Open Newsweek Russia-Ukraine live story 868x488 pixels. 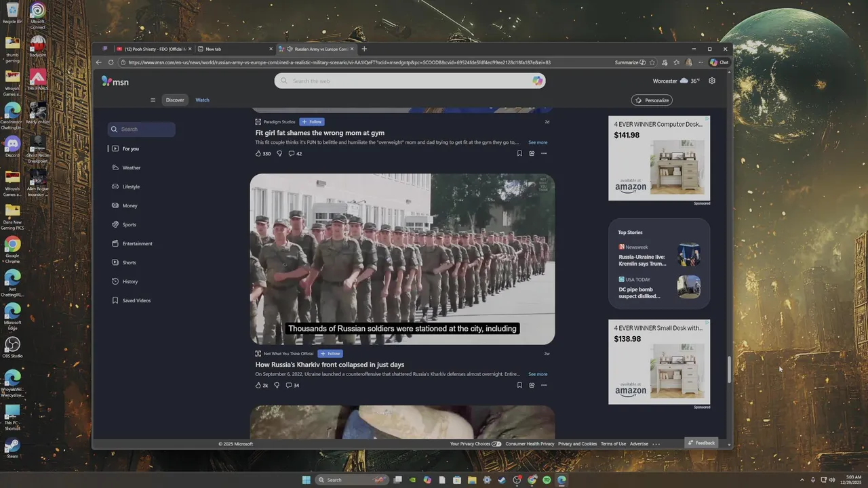[x=659, y=255]
